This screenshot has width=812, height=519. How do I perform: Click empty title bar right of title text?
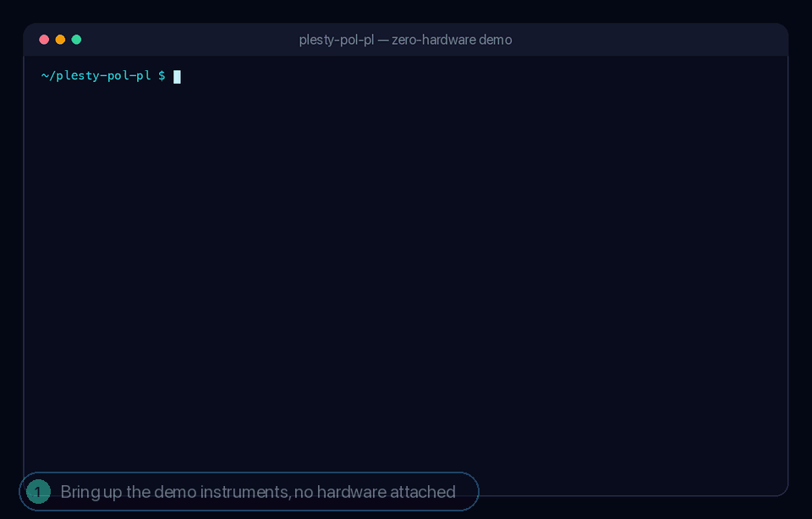647,40
